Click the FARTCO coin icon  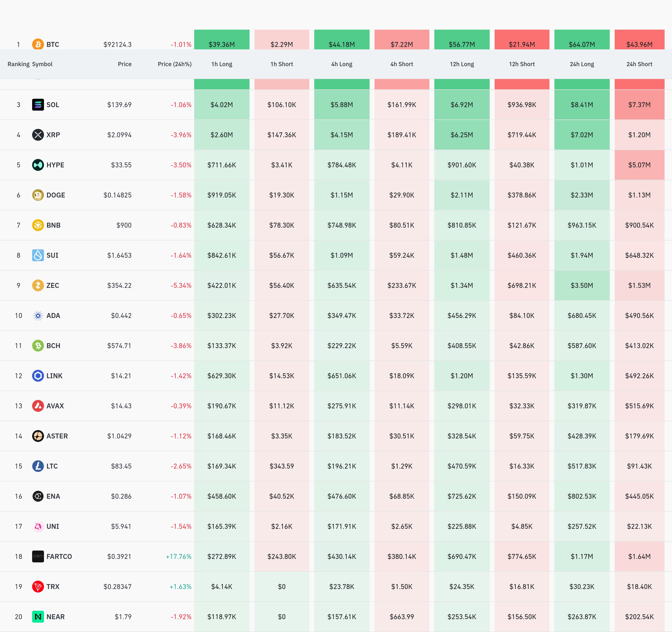[38, 556]
